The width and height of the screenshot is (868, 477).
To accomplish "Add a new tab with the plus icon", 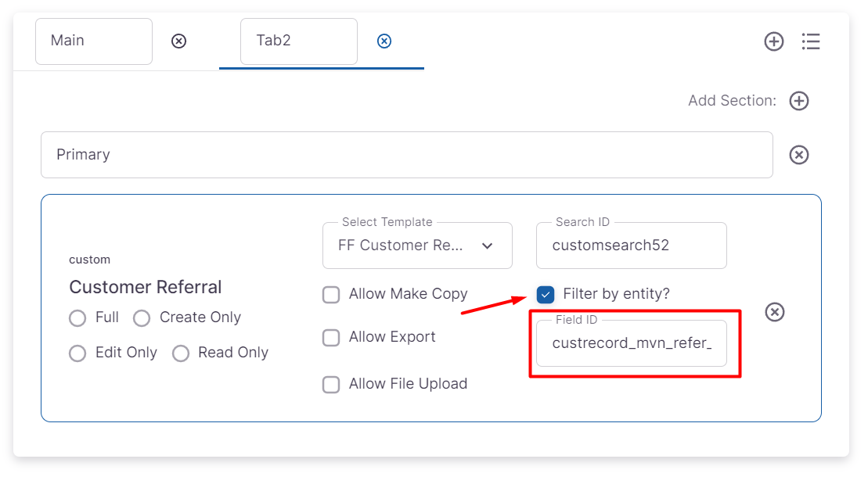I will click(774, 41).
